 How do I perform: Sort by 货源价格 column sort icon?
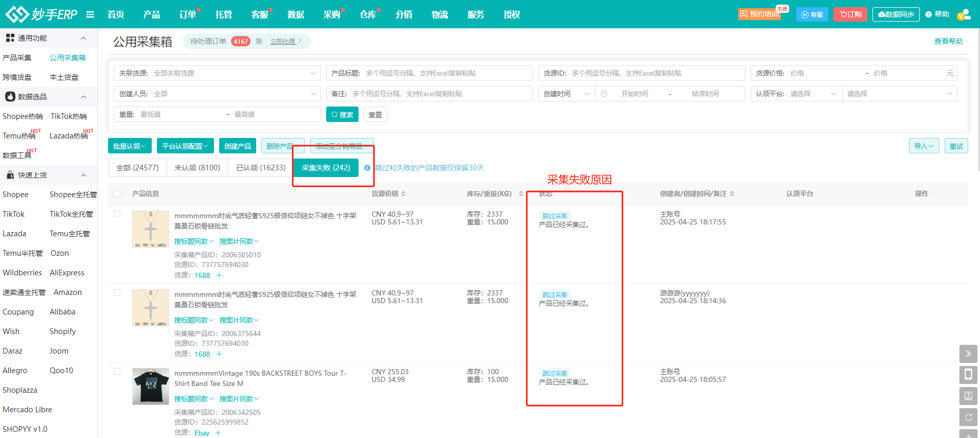[404, 194]
